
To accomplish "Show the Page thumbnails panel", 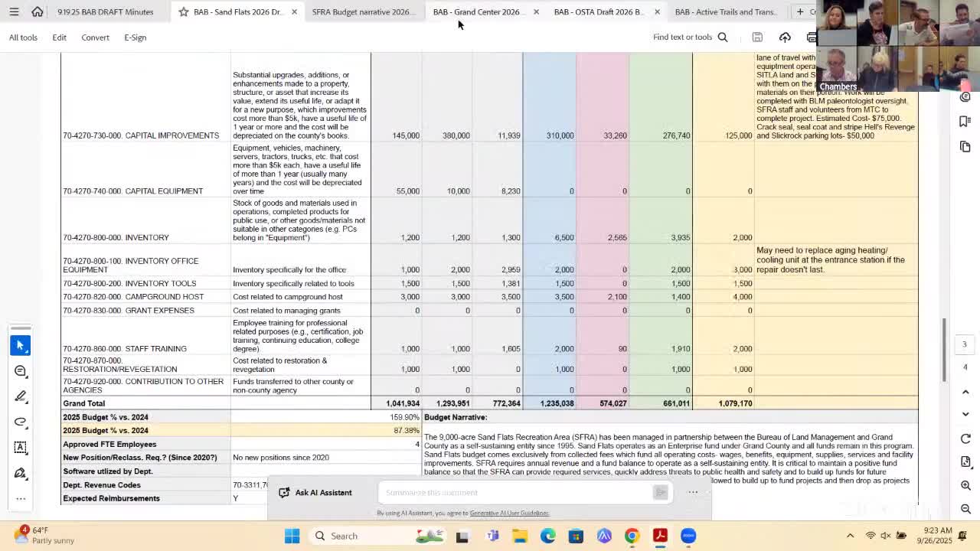I will tap(965, 147).
